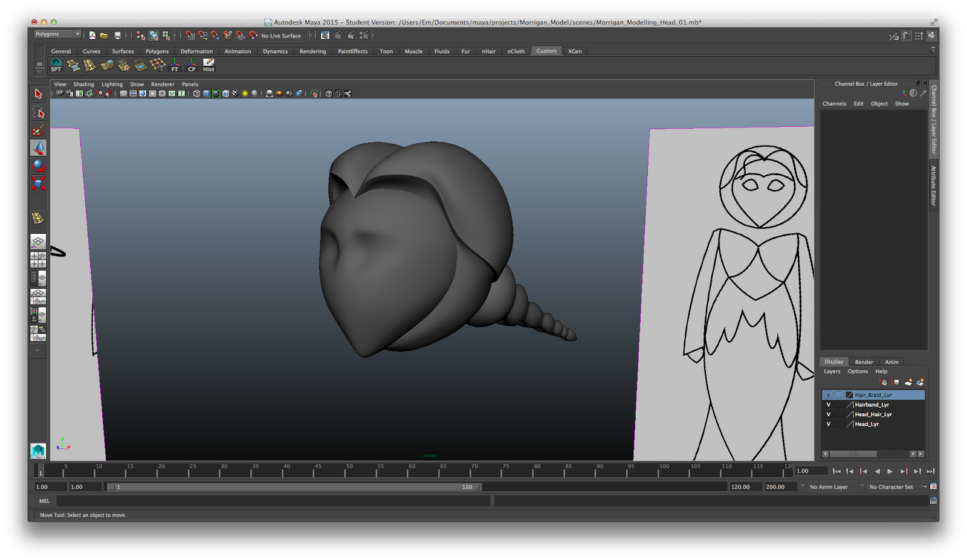
Task: Toggle visibility of Hairband_Lyr
Action: click(x=829, y=405)
